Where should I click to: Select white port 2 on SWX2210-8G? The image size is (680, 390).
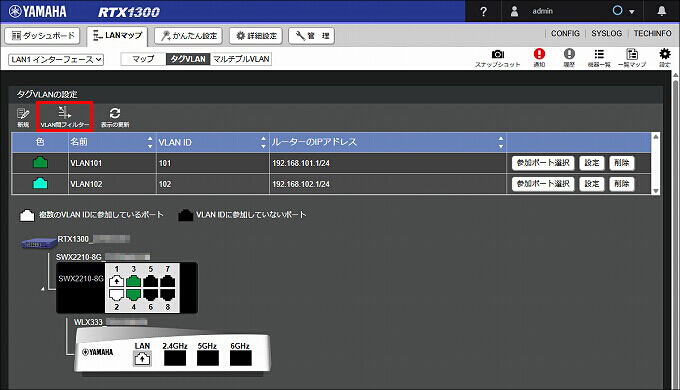116,295
